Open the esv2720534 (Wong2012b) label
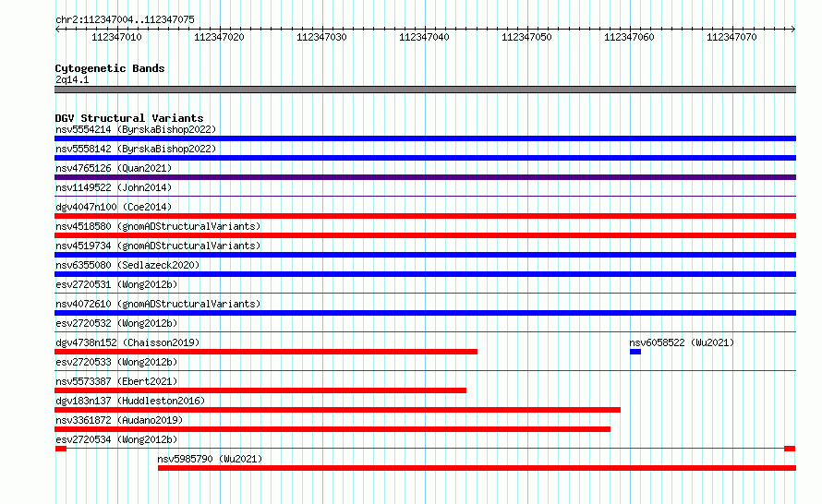822x504 pixels. click(116, 439)
